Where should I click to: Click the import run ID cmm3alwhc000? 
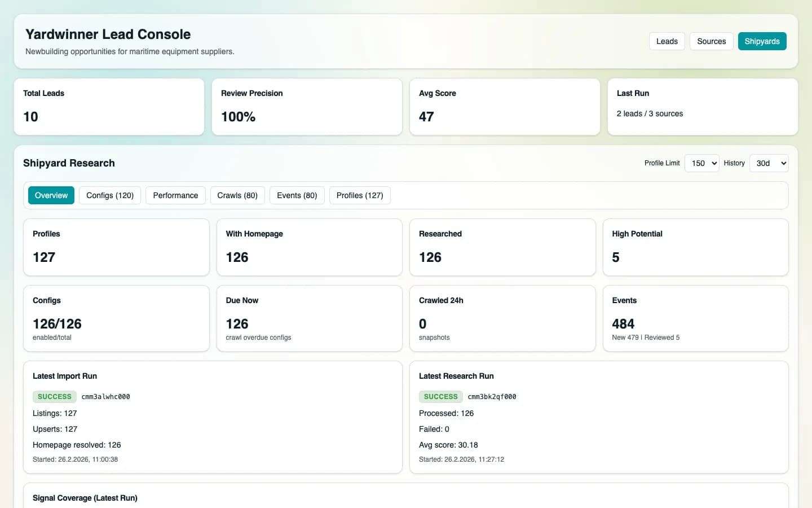click(105, 397)
